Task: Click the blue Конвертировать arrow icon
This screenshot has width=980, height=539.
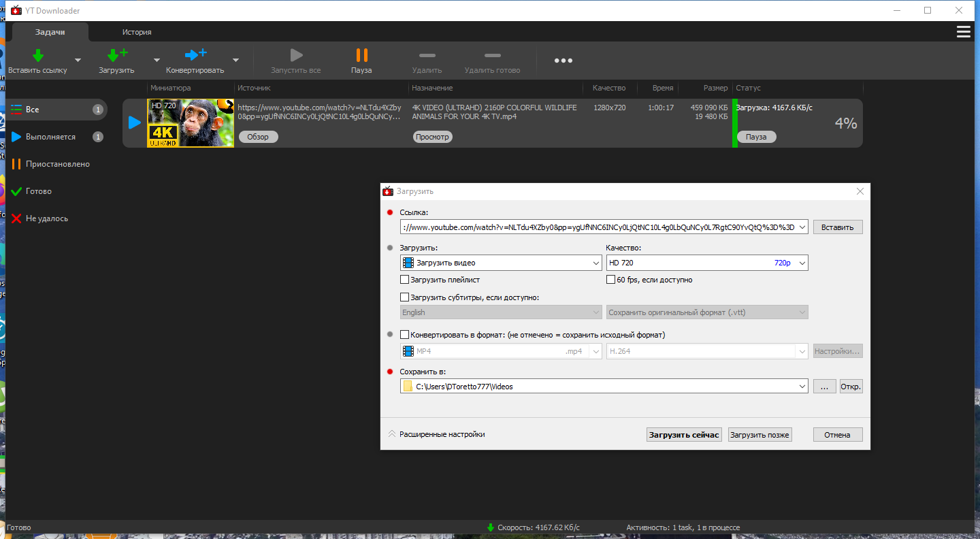Action: (195, 55)
